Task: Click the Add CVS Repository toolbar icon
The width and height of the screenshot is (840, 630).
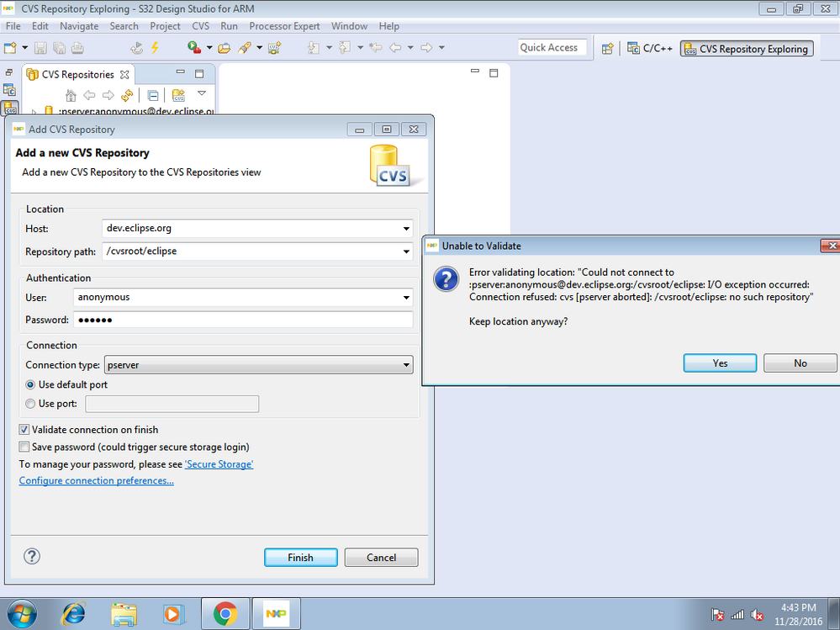Action: [x=275, y=48]
